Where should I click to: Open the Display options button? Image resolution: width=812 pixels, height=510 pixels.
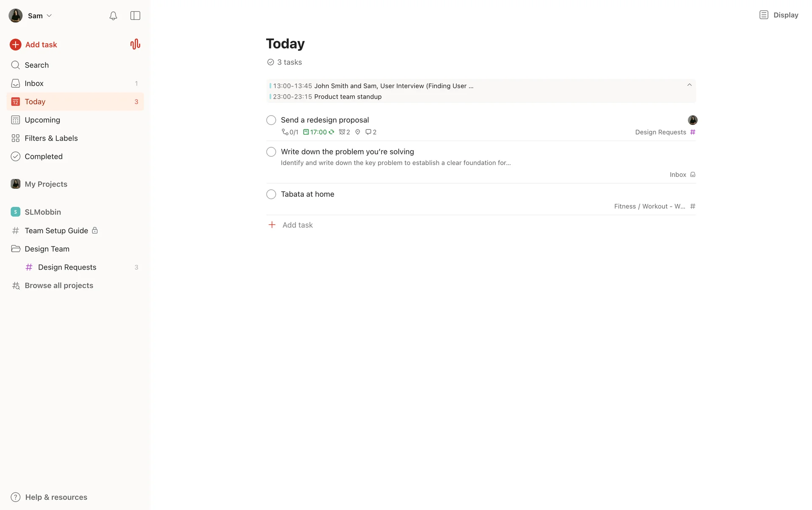(x=779, y=15)
